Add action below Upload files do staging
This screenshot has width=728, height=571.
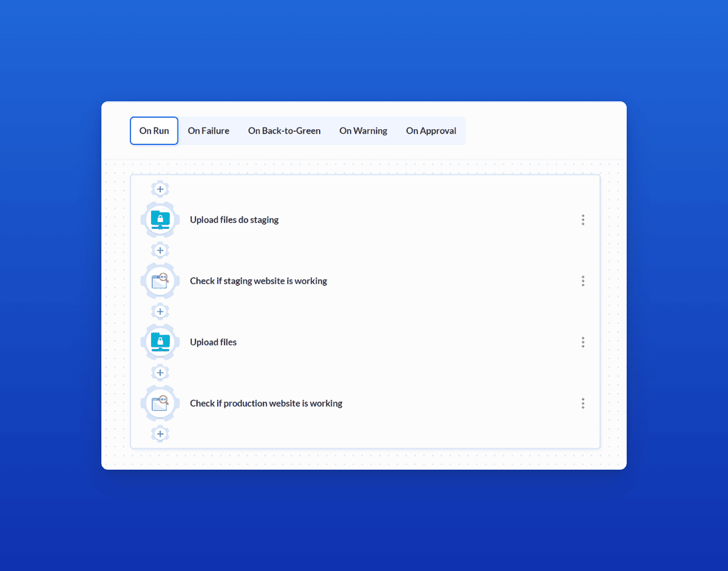pos(160,250)
